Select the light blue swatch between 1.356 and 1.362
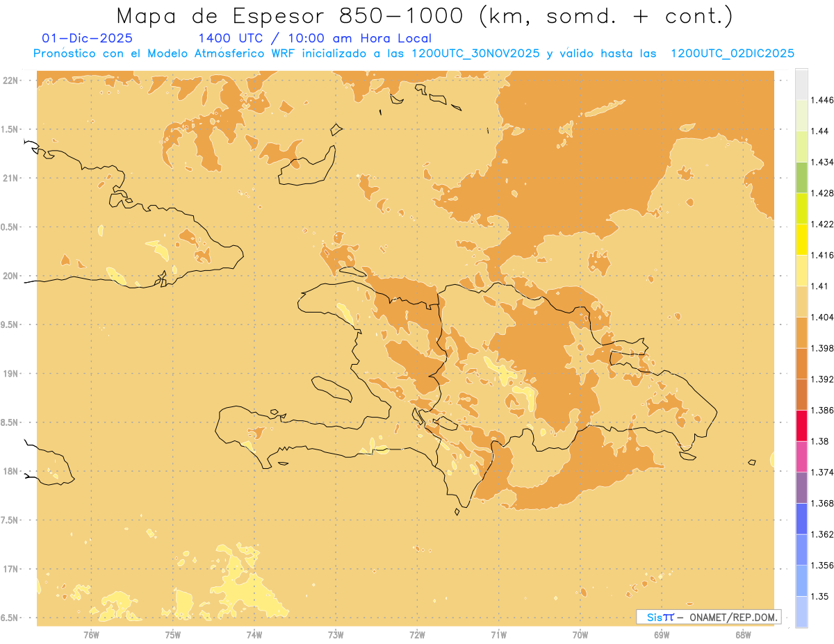This screenshot has width=834, height=644. coord(801,550)
